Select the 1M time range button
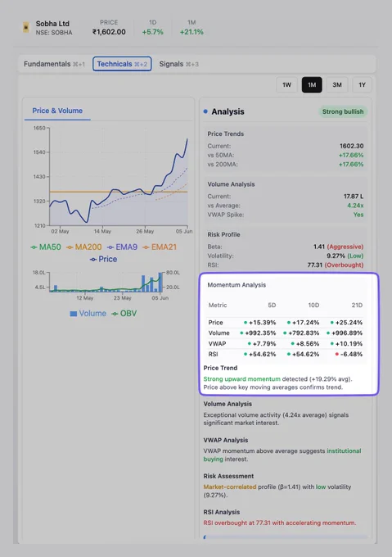392x557 pixels. (x=312, y=85)
